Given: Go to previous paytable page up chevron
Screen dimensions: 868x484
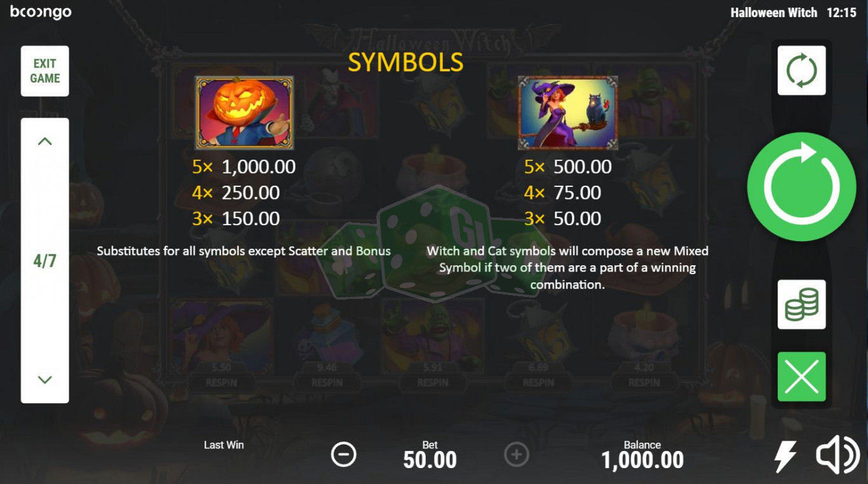Looking at the screenshot, I should pyautogui.click(x=44, y=141).
